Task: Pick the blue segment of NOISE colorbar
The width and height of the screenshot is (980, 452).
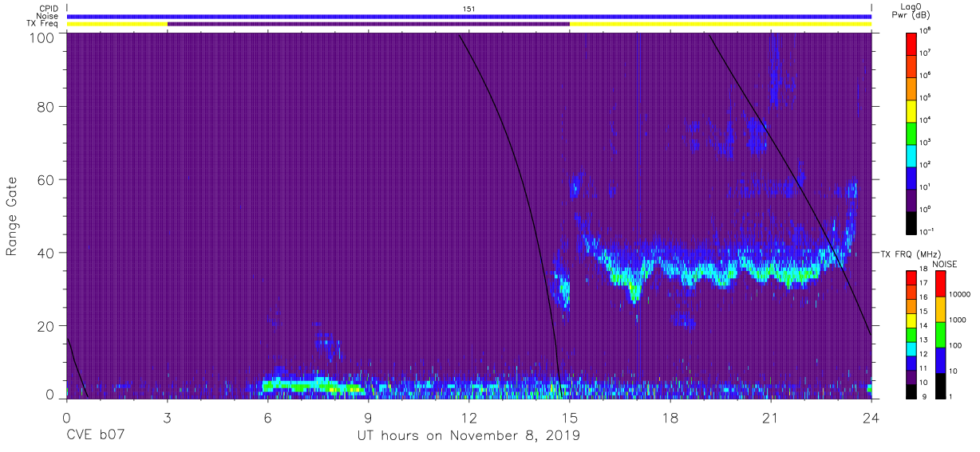Action: (941, 360)
